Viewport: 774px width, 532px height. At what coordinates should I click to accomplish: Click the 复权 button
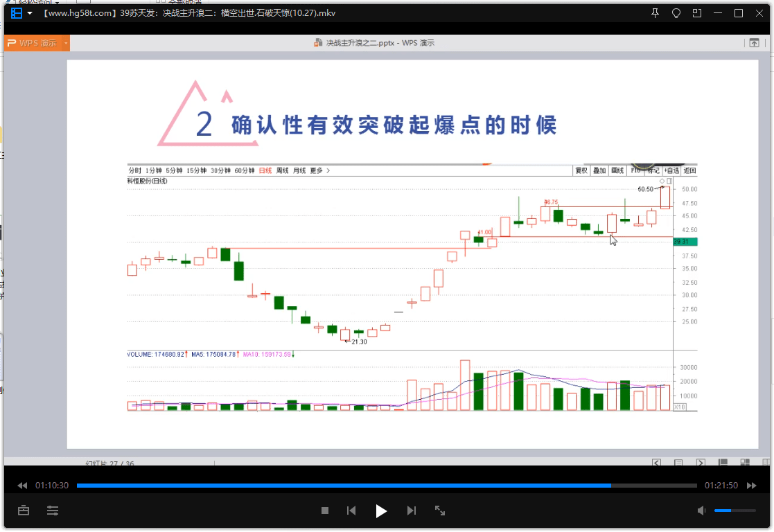[x=581, y=171]
